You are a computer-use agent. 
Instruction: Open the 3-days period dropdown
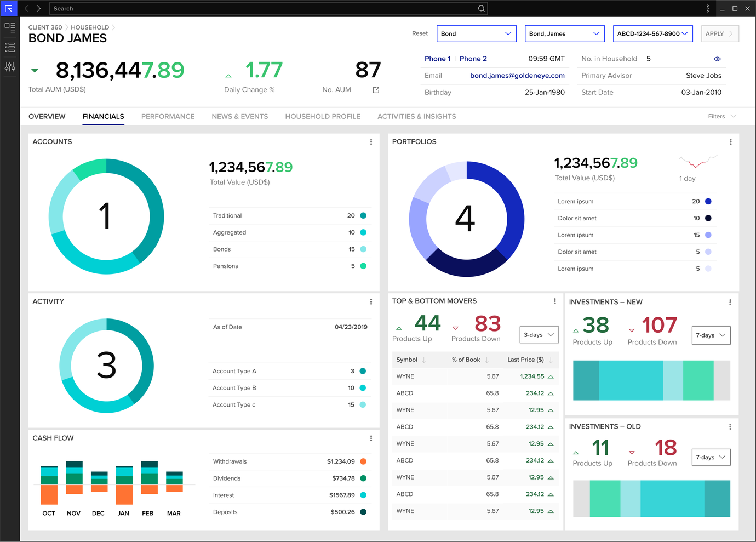(539, 335)
